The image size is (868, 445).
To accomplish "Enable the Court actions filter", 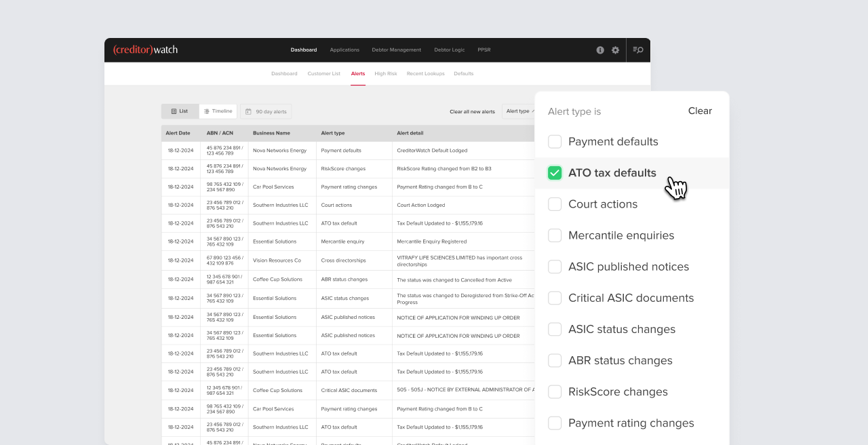I will coord(555,204).
